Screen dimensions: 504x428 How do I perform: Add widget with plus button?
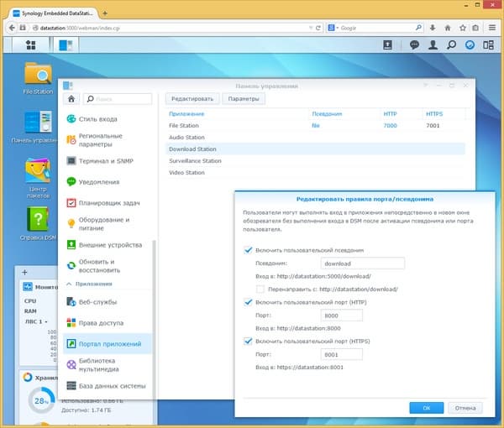click(24, 272)
